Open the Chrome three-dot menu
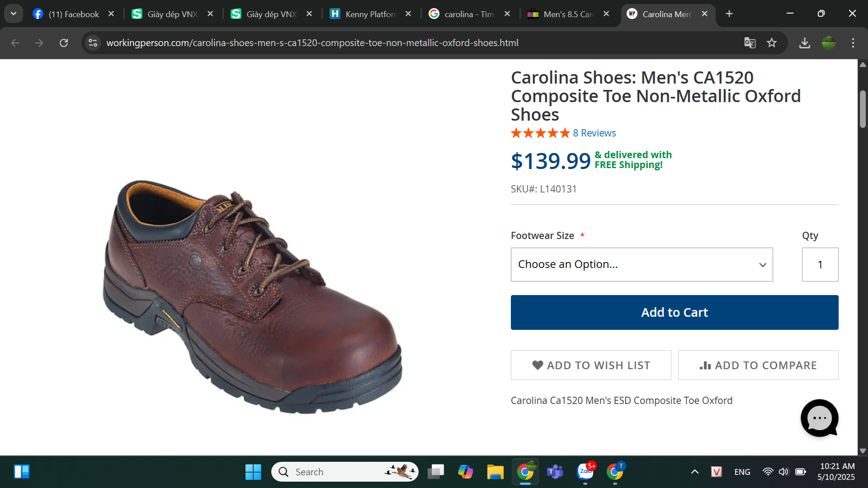The height and width of the screenshot is (488, 868). tap(853, 43)
